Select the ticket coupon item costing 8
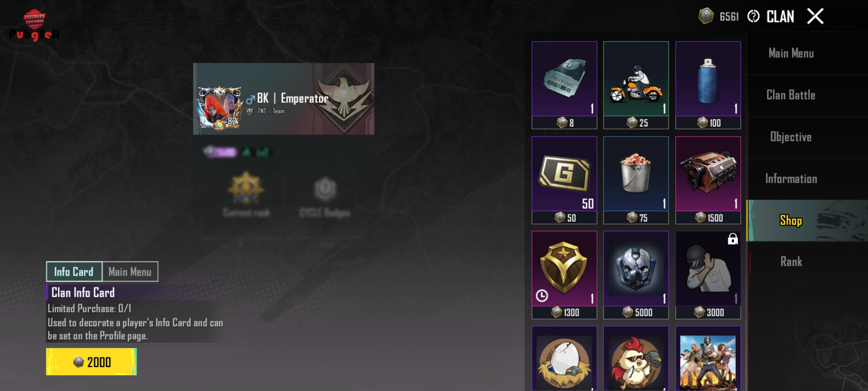This screenshot has height=391, width=868. coord(564,85)
